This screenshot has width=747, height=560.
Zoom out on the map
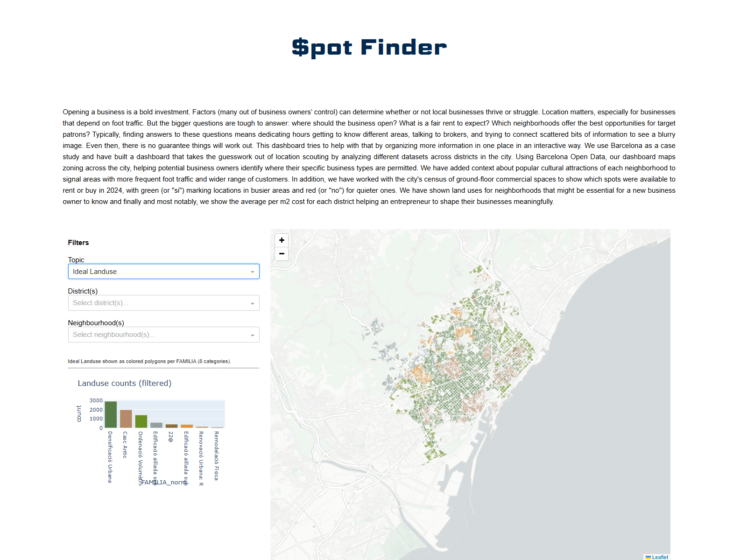tap(282, 253)
